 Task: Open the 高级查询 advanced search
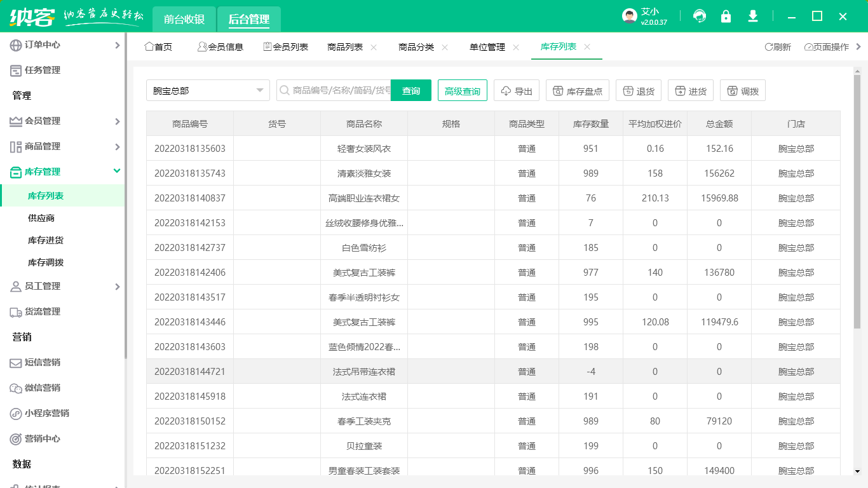pos(462,90)
